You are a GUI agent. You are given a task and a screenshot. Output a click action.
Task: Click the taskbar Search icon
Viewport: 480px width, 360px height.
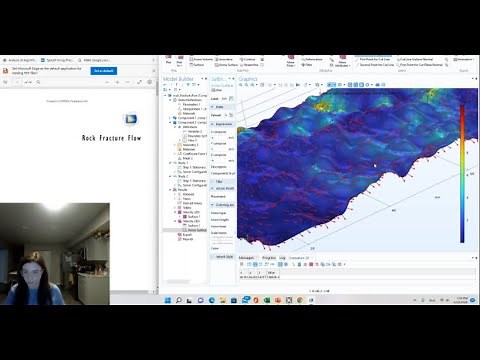tap(179, 300)
